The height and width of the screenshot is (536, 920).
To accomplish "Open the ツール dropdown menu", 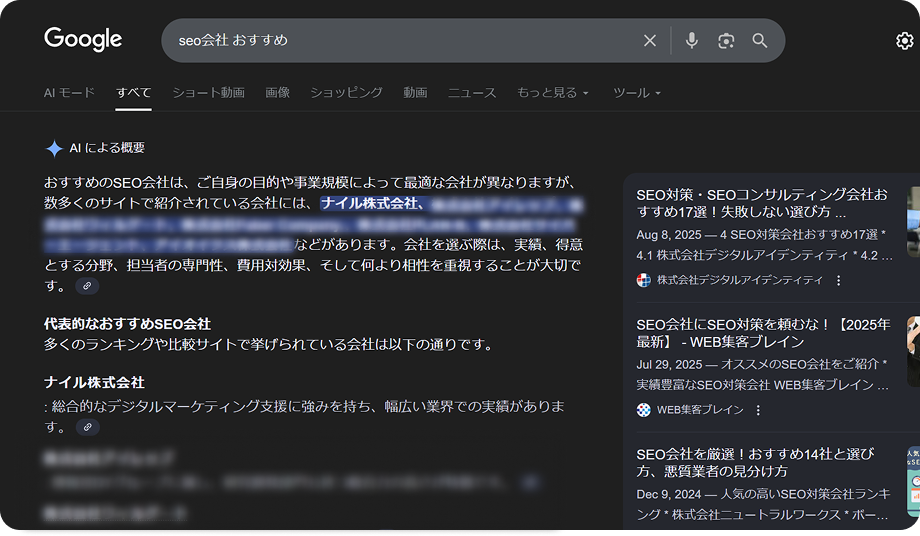I will [x=636, y=93].
